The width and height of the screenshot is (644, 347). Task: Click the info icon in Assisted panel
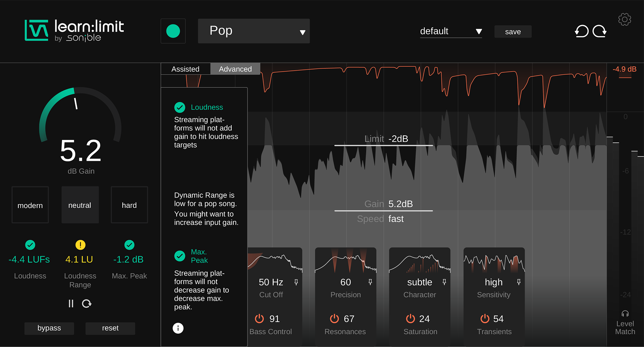[x=178, y=328]
